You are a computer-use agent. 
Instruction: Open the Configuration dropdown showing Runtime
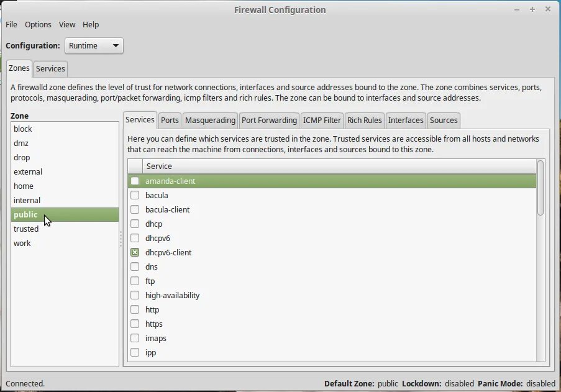94,45
